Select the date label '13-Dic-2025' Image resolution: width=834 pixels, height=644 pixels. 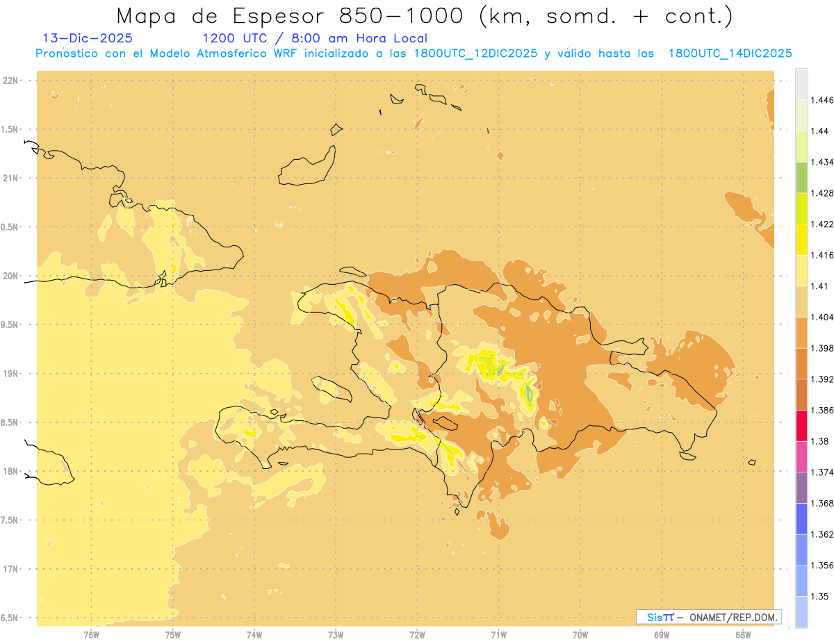coord(88,38)
